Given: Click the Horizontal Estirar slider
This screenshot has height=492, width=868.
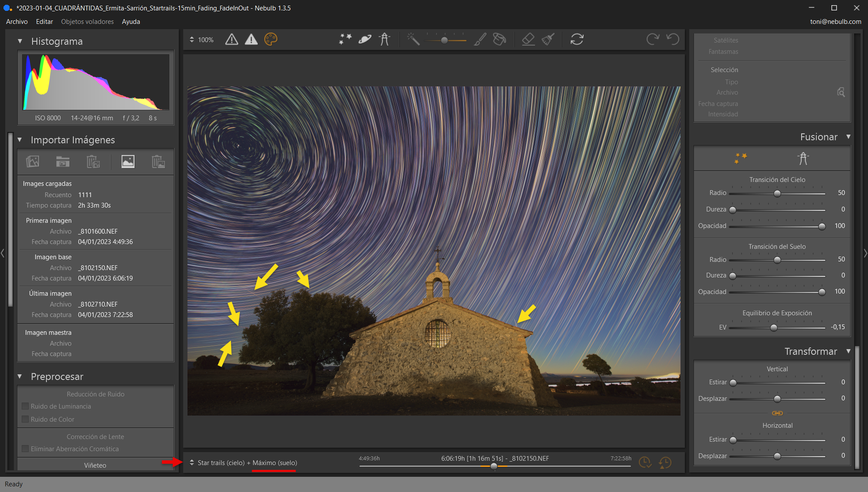Looking at the screenshot, I should pyautogui.click(x=777, y=440).
